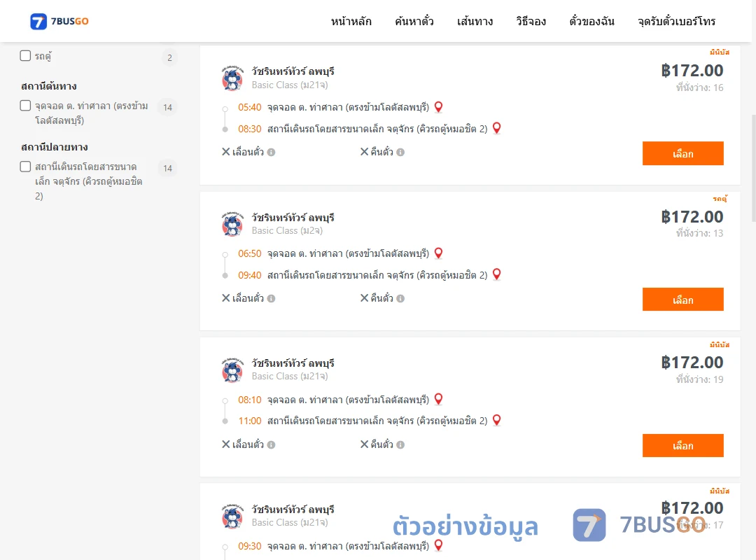Tick the สถานีเดินรถโดยสารขนาดเล็ก จตุจักร destination filter
The image size is (756, 560).
26,167
